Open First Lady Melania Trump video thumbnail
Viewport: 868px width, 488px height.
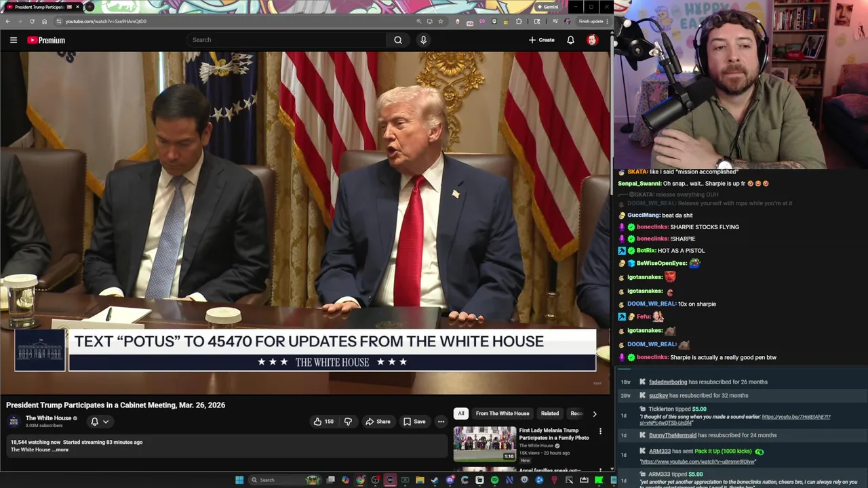(x=485, y=443)
